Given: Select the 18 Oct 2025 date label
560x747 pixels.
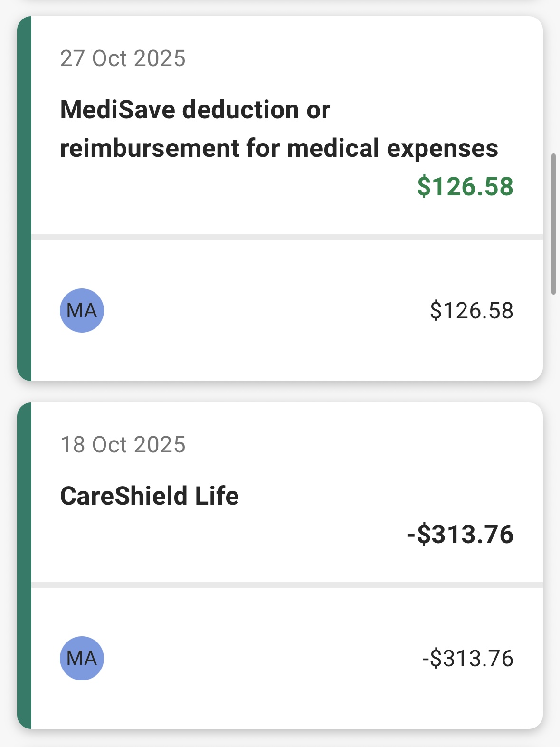Looking at the screenshot, I should tap(123, 445).
